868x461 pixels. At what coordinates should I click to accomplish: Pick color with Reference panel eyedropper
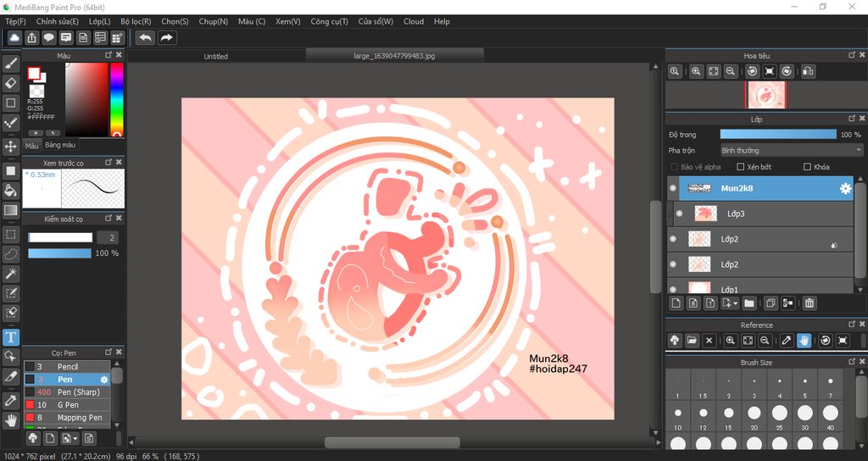pyautogui.click(x=787, y=341)
